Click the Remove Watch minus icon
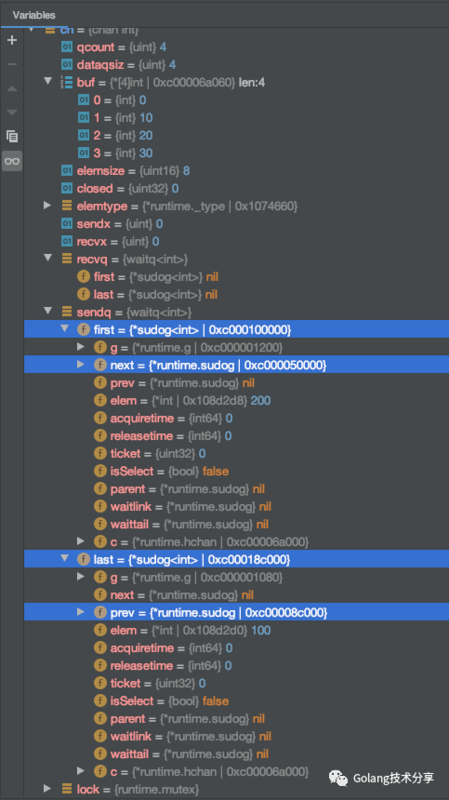This screenshot has width=449, height=800. point(12,64)
